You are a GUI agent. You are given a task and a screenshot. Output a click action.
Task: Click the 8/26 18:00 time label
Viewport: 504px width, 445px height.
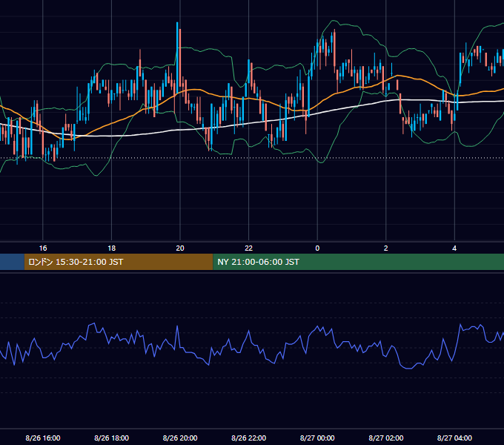[x=111, y=438]
